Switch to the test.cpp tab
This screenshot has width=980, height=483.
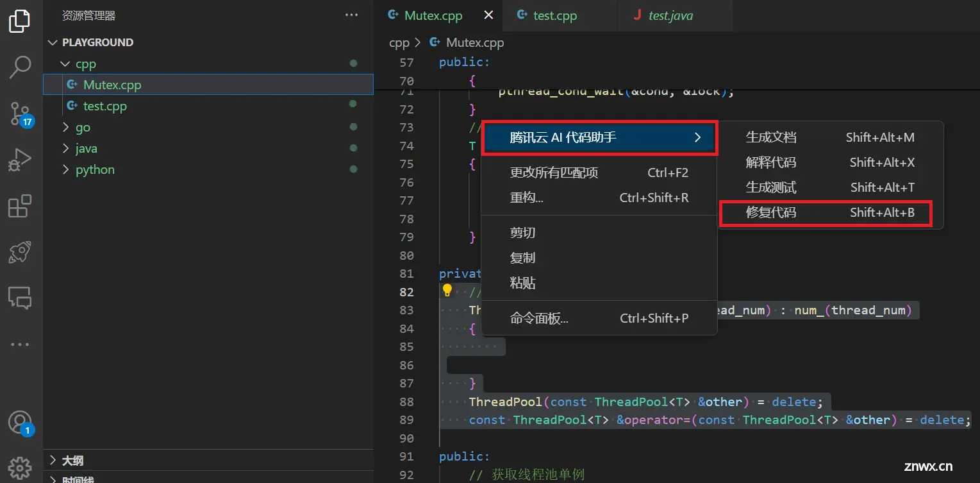coord(555,15)
